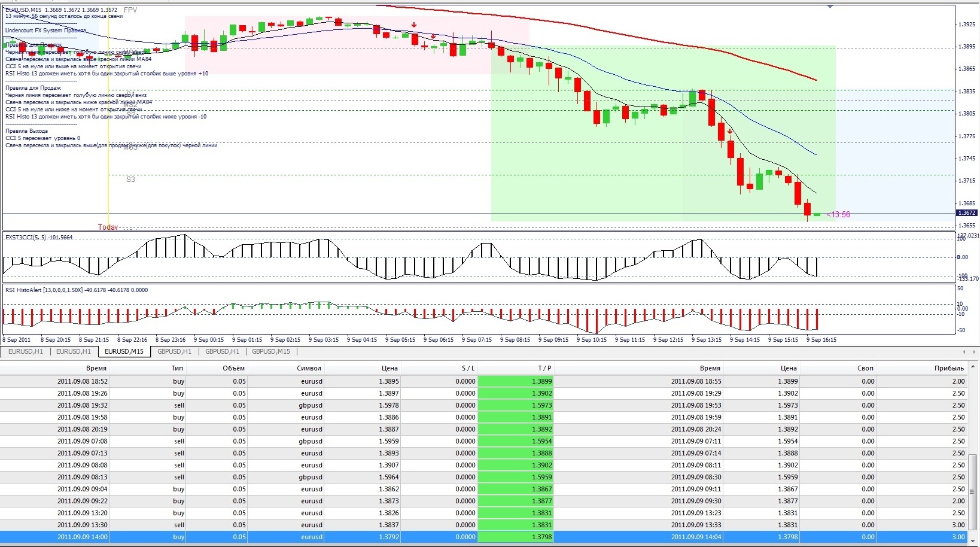Click close time 2011.09.08 19:53
The image size is (980, 547).
coord(696,405)
